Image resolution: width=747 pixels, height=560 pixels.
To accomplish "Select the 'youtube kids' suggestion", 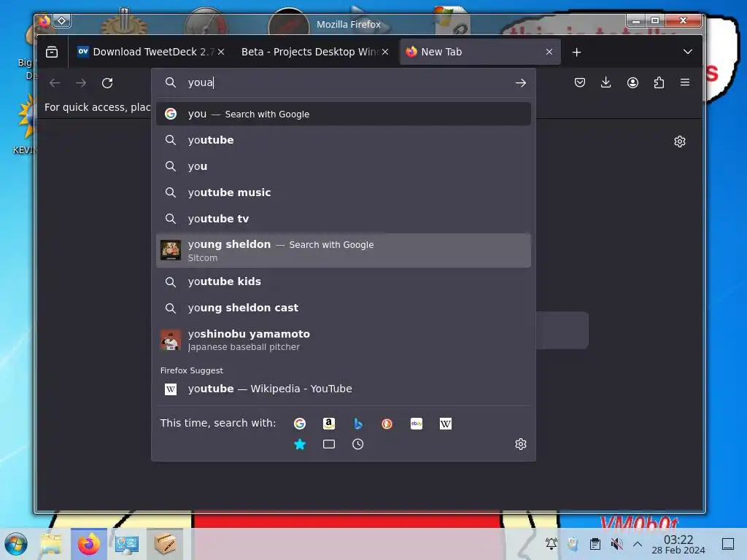I will 344,281.
